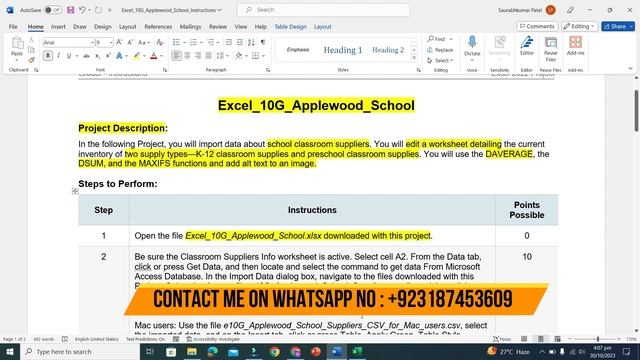Screen dimensions: 640x360
Task: Expand Font dialog launcher
Action: (165, 70)
